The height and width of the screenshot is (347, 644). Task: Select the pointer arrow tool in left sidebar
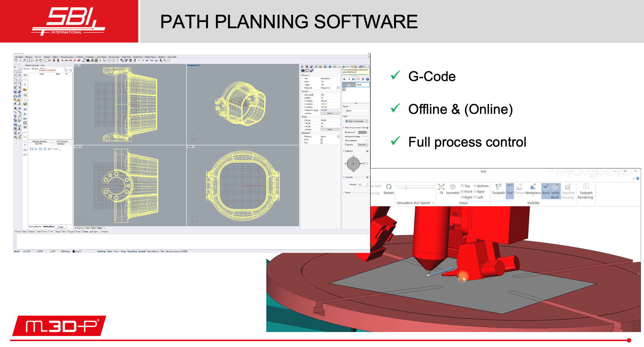(x=15, y=67)
